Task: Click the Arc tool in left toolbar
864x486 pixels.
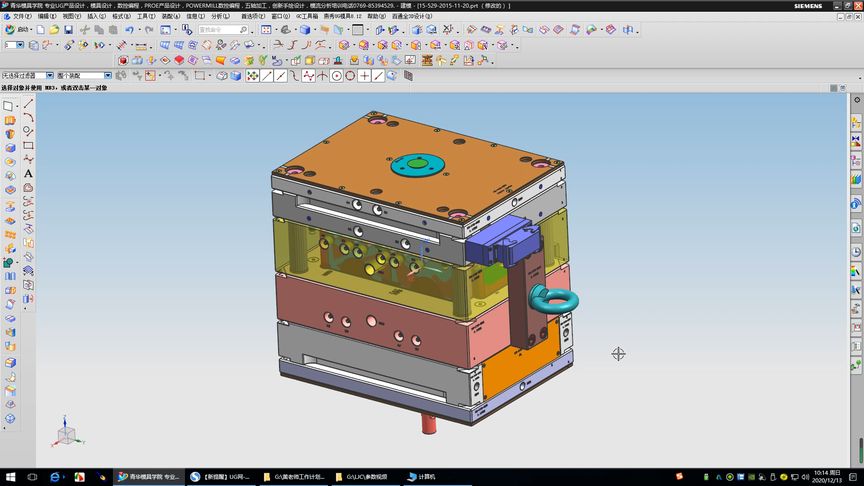Action: pos(28,117)
